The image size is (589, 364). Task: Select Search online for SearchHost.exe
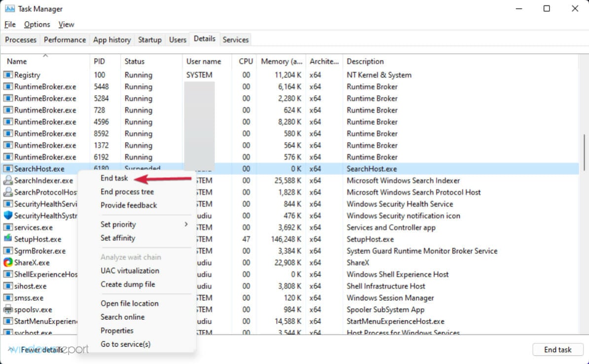[x=122, y=317]
